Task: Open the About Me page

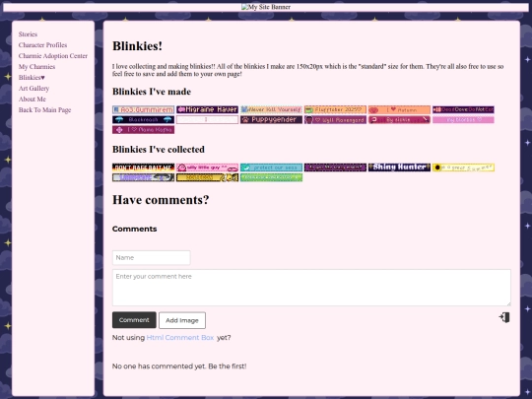Action: point(33,100)
